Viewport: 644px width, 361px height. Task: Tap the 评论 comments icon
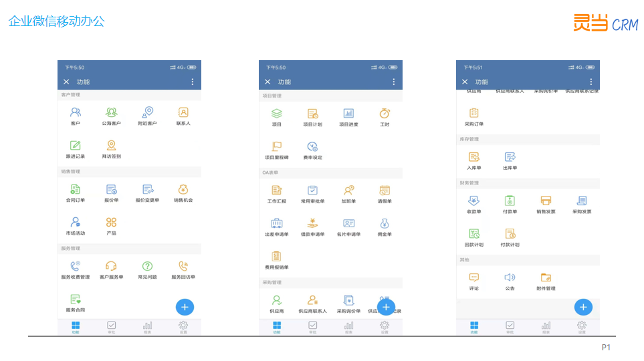pyautogui.click(x=474, y=277)
